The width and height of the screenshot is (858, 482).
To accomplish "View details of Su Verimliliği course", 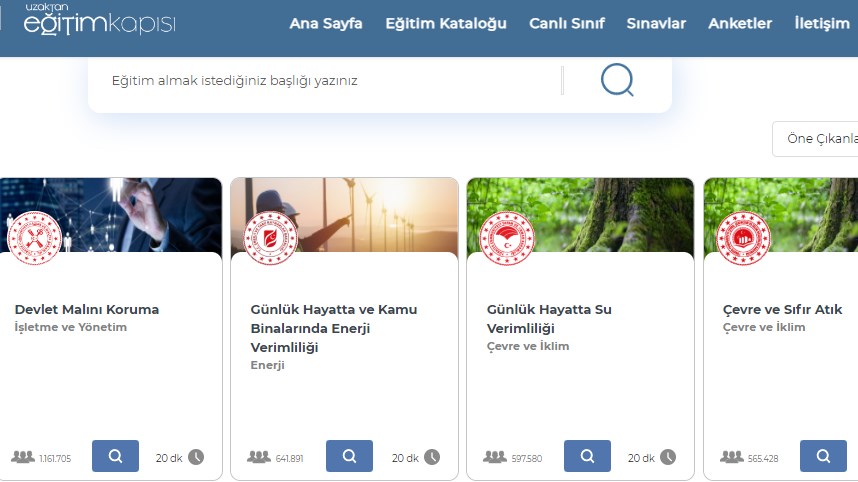I will (x=587, y=456).
